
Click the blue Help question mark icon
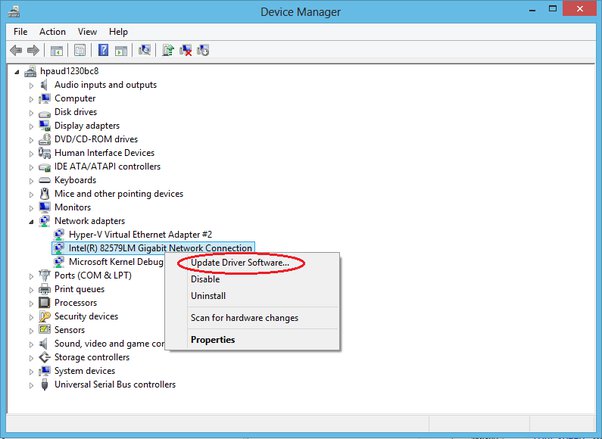(103, 50)
